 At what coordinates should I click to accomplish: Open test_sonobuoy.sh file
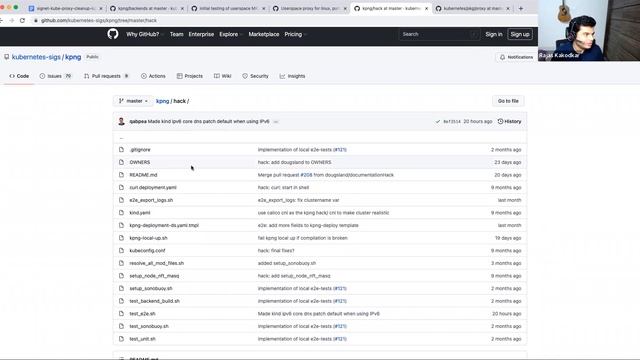(x=149, y=327)
